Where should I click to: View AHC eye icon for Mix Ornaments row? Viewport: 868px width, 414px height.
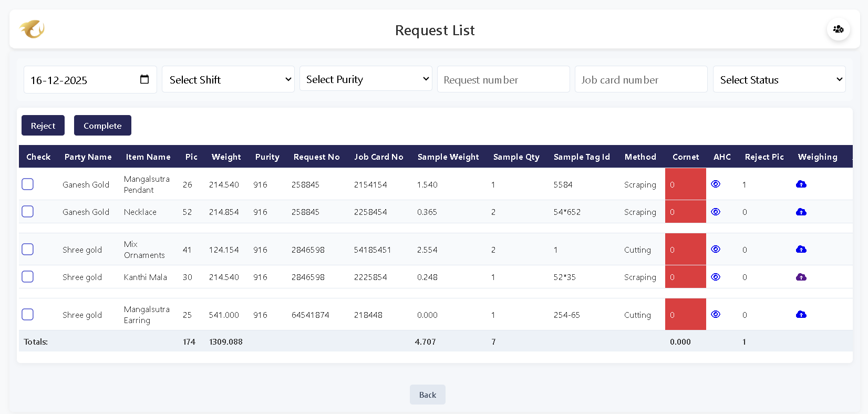click(715, 249)
